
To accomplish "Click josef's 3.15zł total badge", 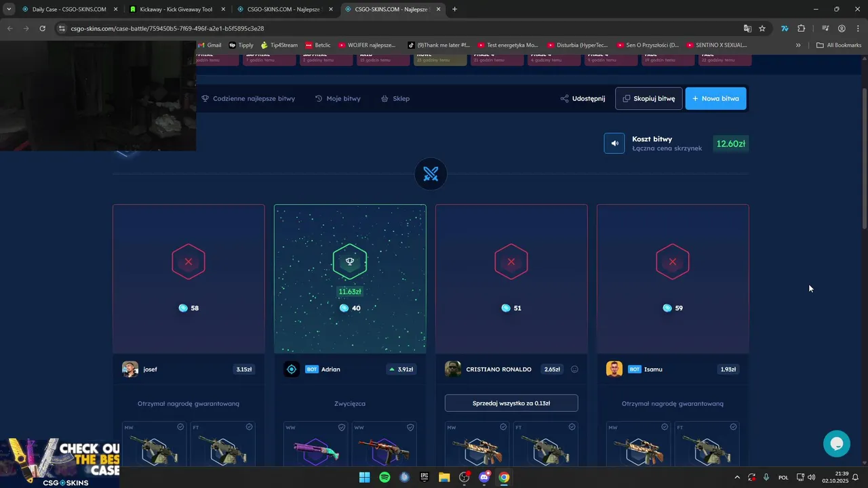I will pyautogui.click(x=244, y=369).
